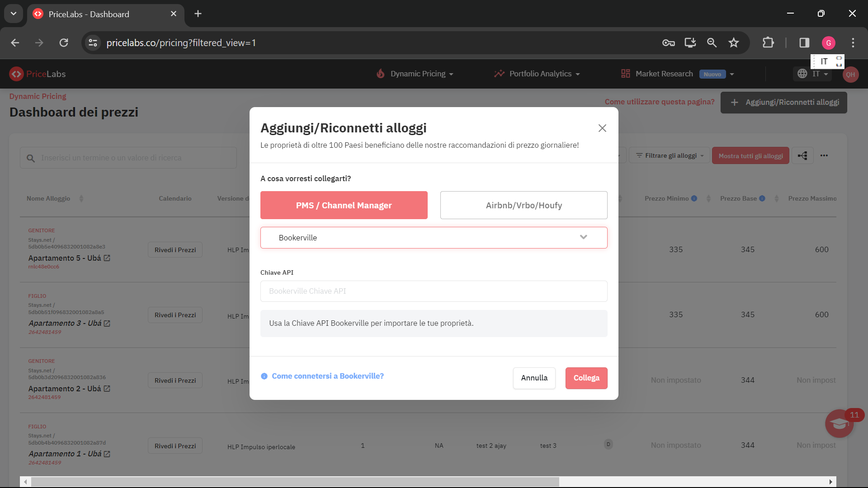This screenshot has height=488, width=868.
Task: Click the Collega button
Action: click(x=586, y=378)
